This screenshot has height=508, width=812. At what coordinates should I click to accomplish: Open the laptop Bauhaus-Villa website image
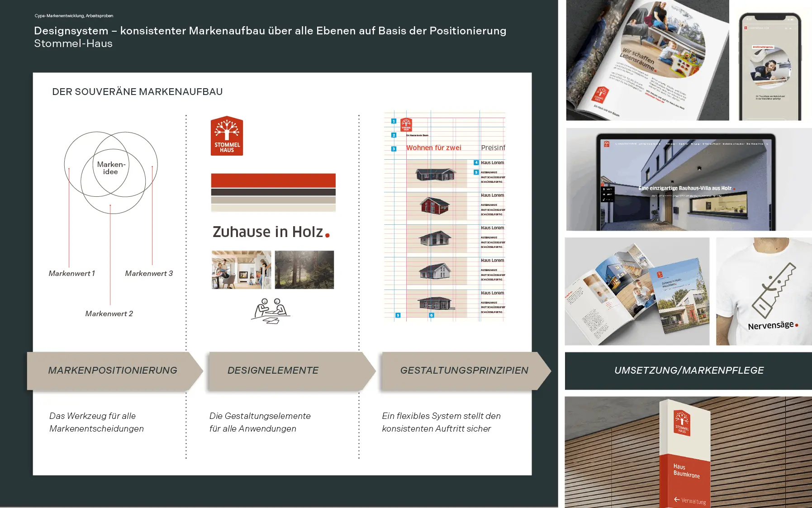(689, 180)
